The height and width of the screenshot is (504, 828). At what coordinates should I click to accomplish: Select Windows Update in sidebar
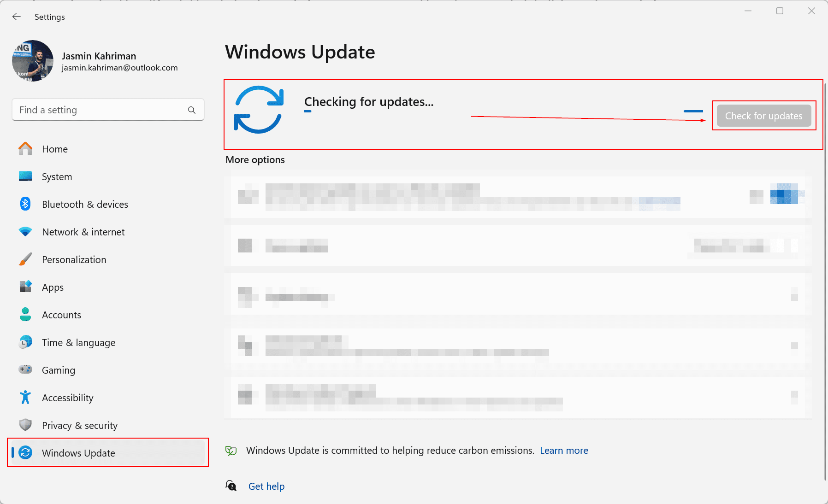(108, 453)
